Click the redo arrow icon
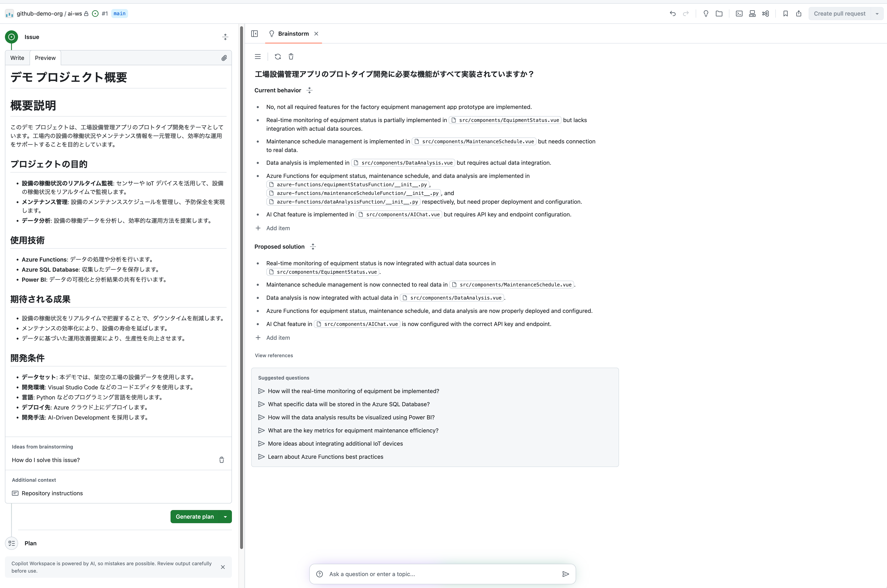 tap(686, 14)
